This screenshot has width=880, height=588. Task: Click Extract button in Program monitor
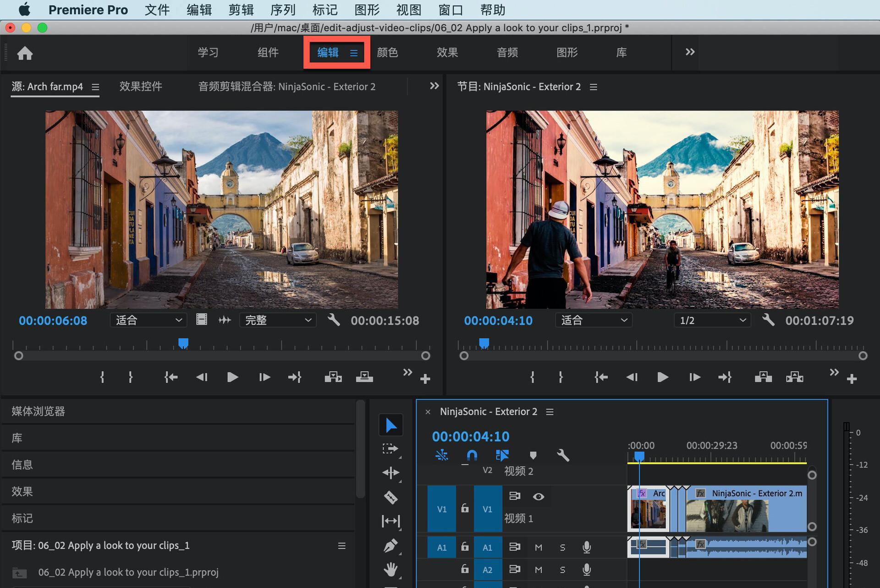[795, 377]
